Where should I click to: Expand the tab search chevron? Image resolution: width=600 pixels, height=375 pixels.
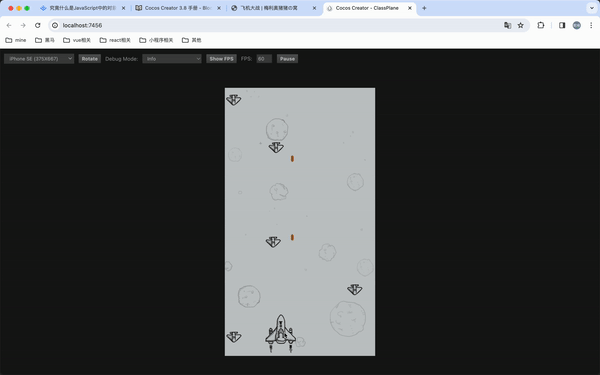coord(592,8)
